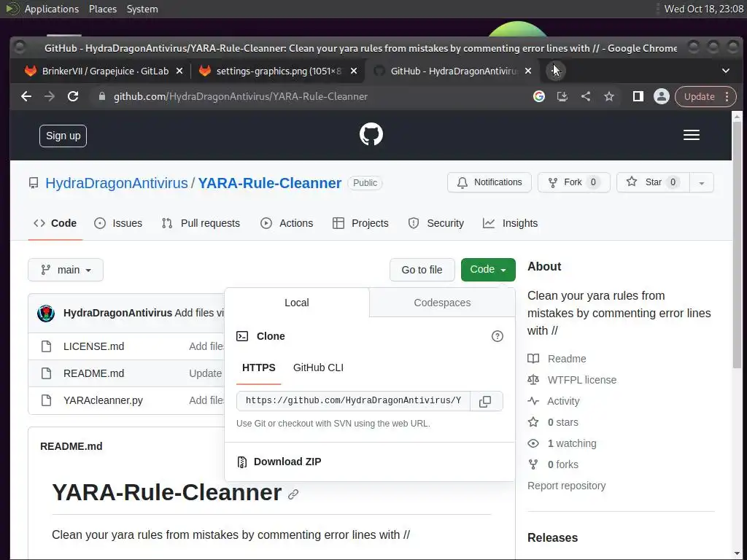Screen dimensions: 747x560
Task: Click the permalink icon beside the YARA-Rule-Cleanner heading
Action: pyautogui.click(x=293, y=494)
